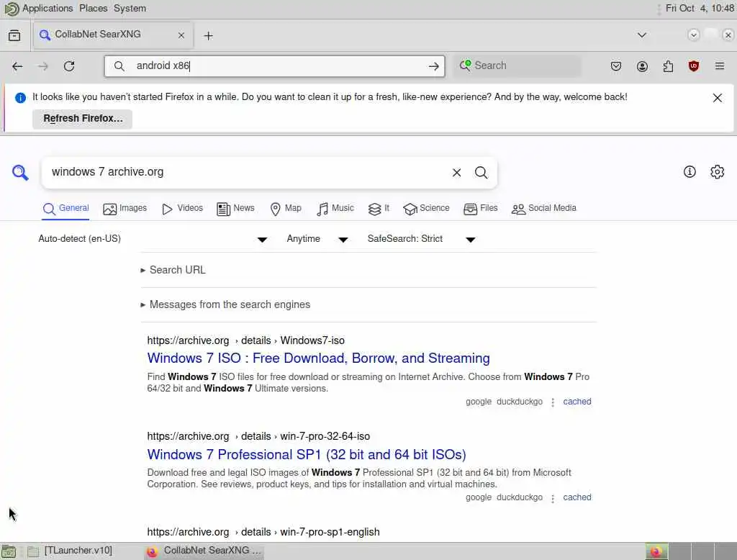Click the Refresh Firefox… button
Screen dimensions: 737x560
point(83,119)
